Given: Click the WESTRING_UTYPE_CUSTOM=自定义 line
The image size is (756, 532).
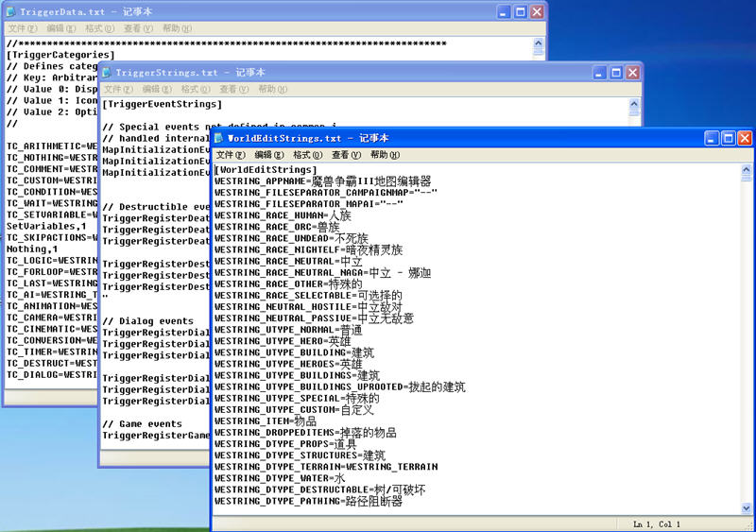Looking at the screenshot, I should (294, 410).
